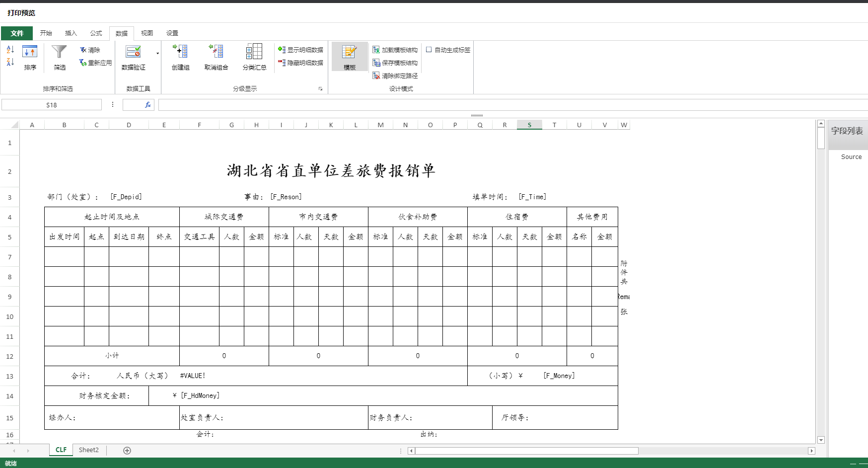Click the sort ascending A-Z icon
868x468 pixels.
10,50
